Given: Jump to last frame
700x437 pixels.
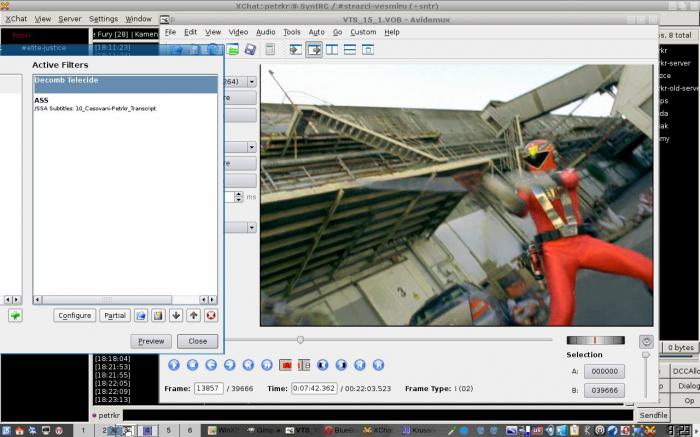Looking at the screenshot, I should point(378,365).
